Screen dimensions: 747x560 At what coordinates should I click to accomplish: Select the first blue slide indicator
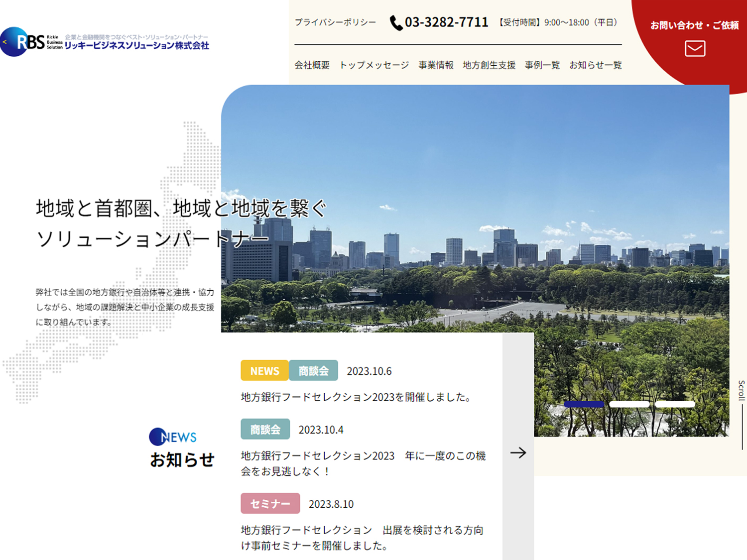click(x=584, y=404)
